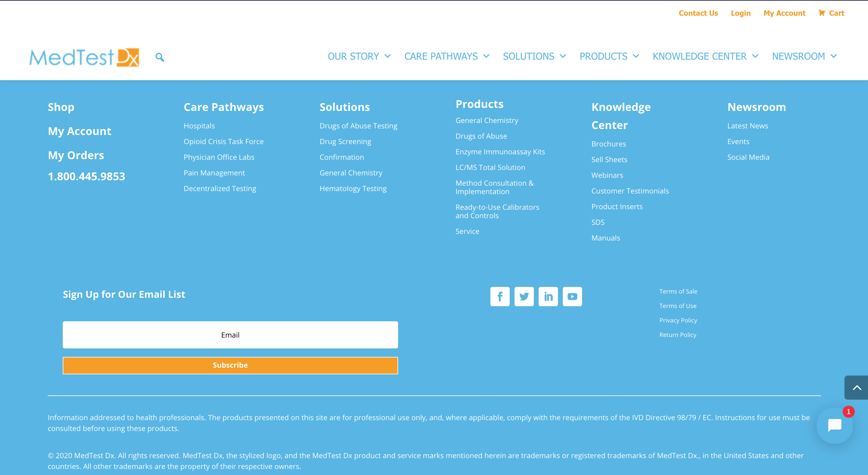
Task: Click the Email input field
Action: tap(230, 335)
